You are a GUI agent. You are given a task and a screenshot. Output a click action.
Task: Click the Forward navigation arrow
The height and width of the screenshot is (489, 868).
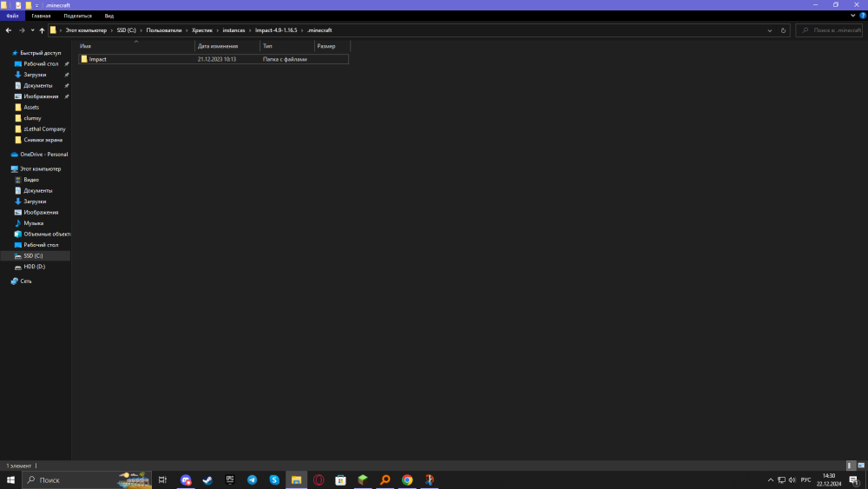(22, 30)
